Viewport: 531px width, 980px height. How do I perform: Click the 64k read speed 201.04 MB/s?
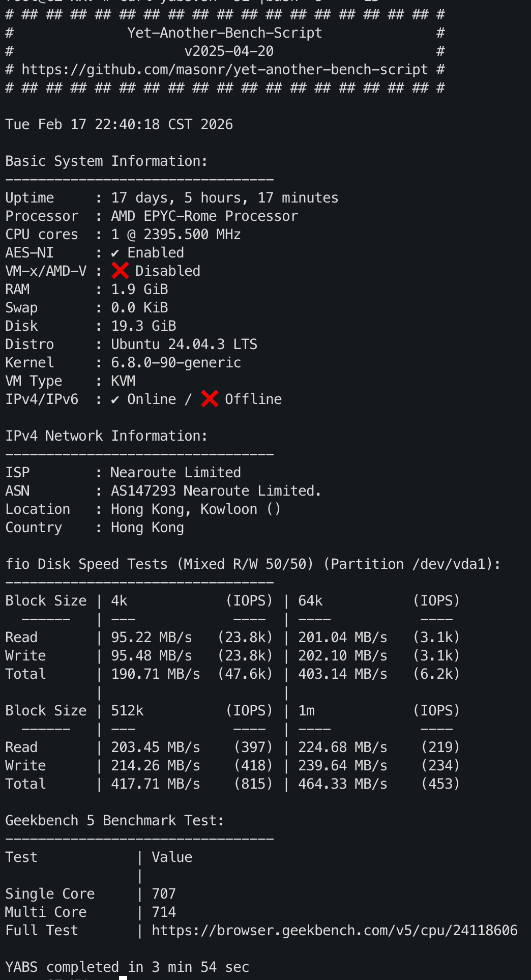[342, 638]
